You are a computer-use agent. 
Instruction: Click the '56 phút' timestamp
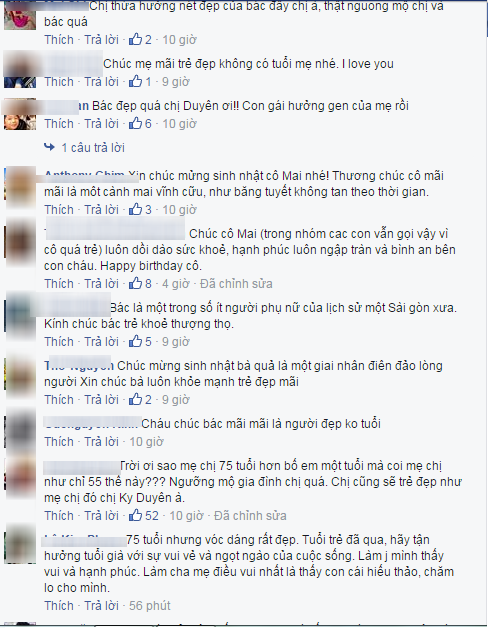click(149, 606)
